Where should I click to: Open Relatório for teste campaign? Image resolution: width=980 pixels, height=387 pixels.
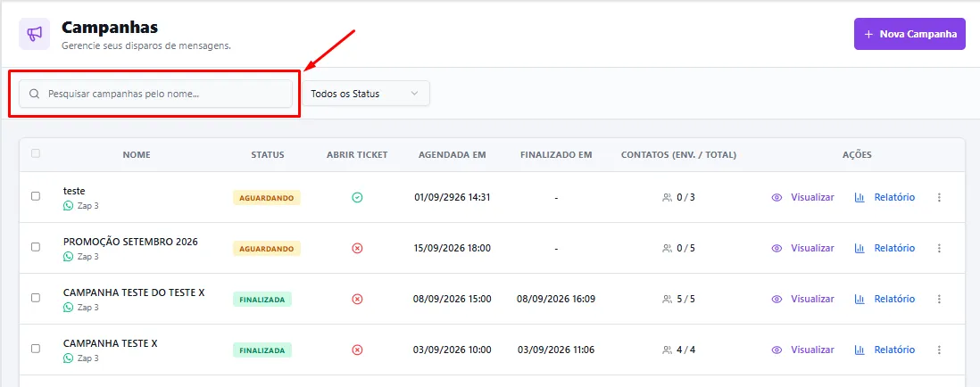885,197
